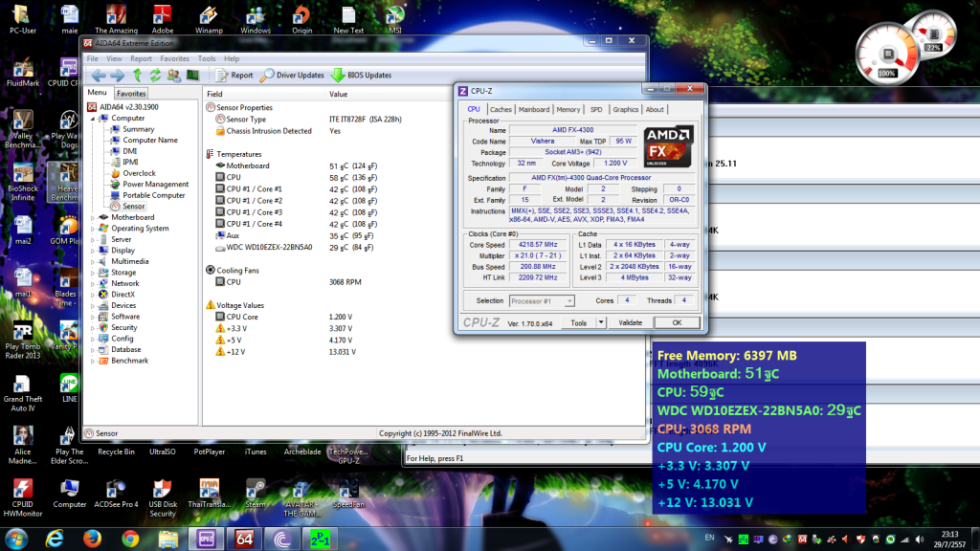Collapse the Computer tree node

(93, 119)
